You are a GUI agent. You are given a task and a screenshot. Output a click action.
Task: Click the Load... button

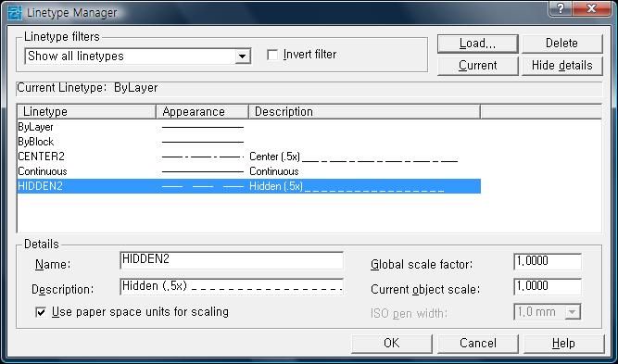(478, 44)
